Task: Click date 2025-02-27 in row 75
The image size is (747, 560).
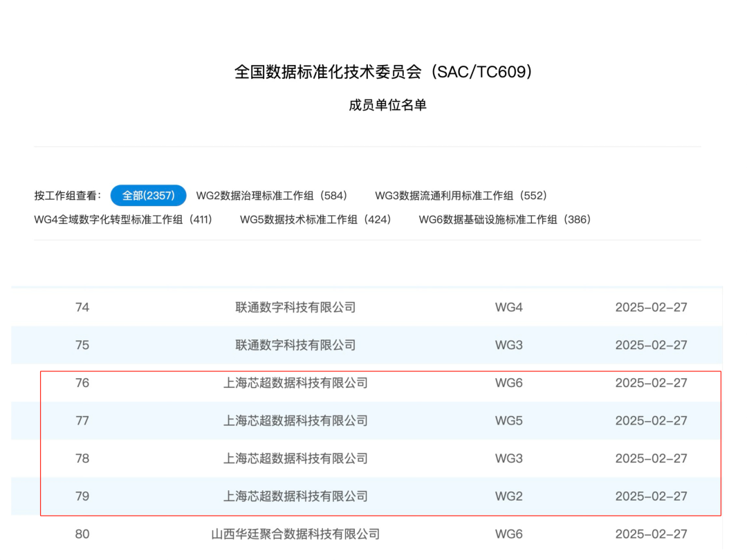Action: click(x=652, y=345)
